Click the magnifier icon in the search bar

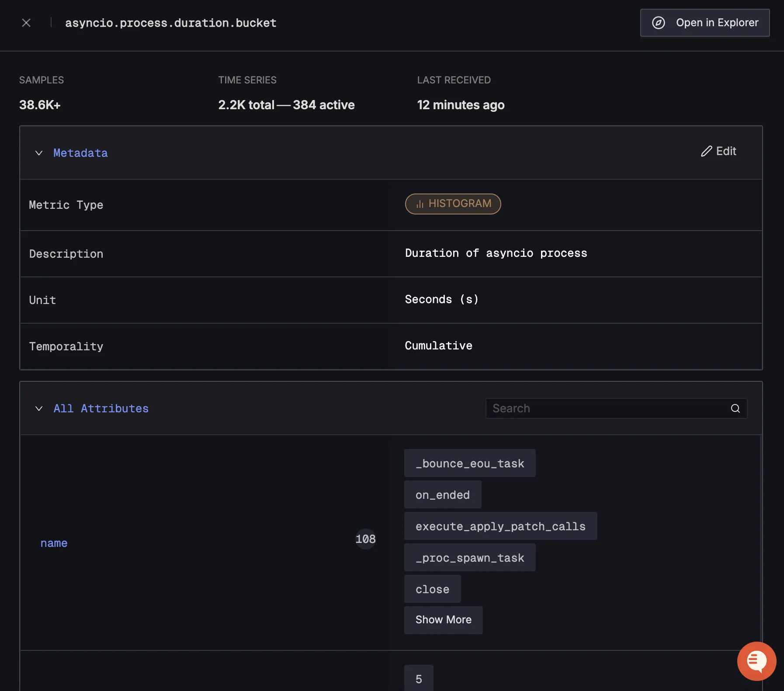click(x=735, y=408)
